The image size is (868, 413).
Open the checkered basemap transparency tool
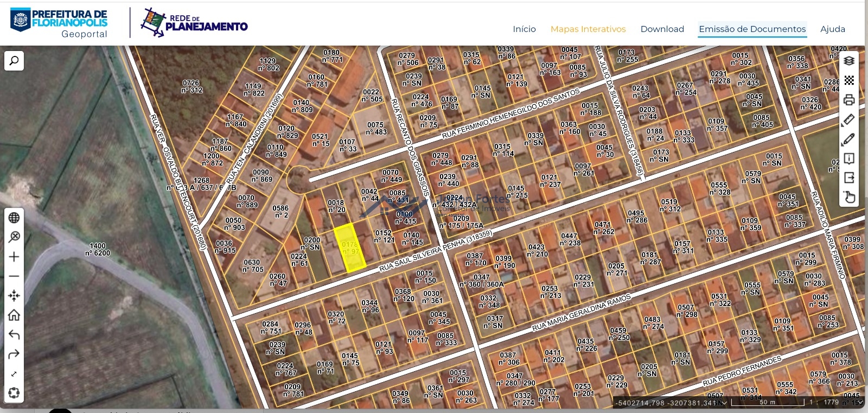849,80
